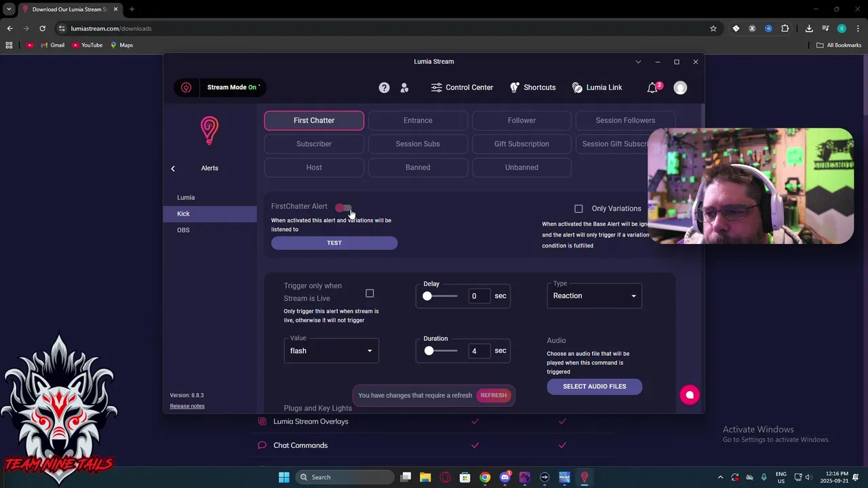Select Lumia in the Alerts sidebar
868x488 pixels.
(210, 197)
